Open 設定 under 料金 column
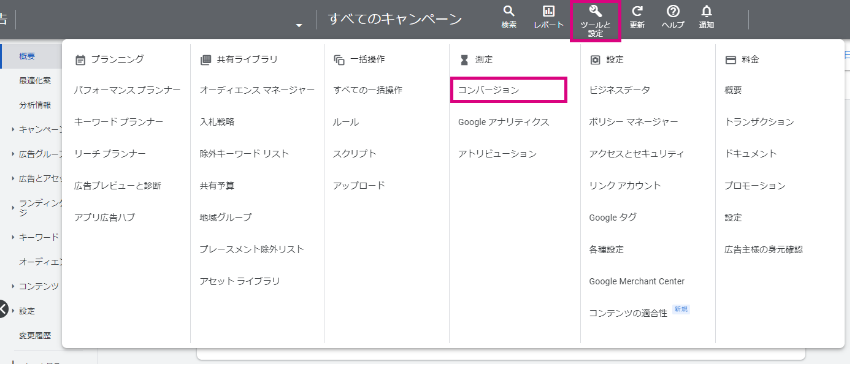The image size is (850, 365). tap(733, 217)
